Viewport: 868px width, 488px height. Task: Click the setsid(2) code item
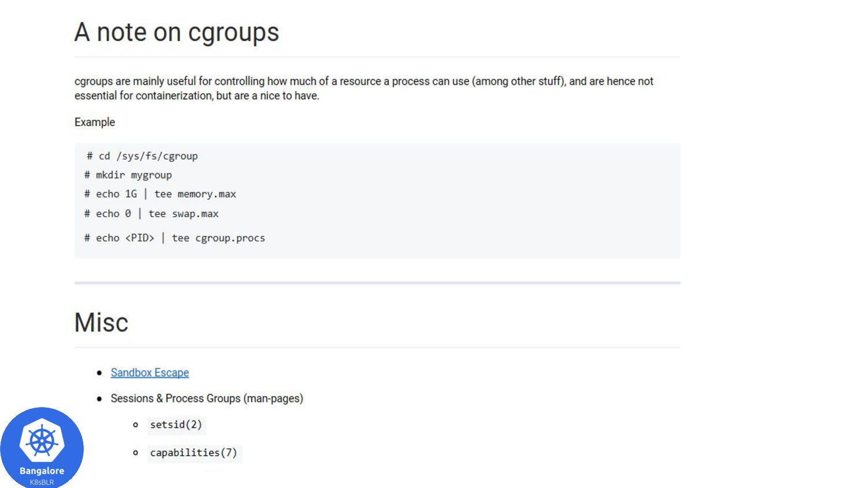[176, 425]
